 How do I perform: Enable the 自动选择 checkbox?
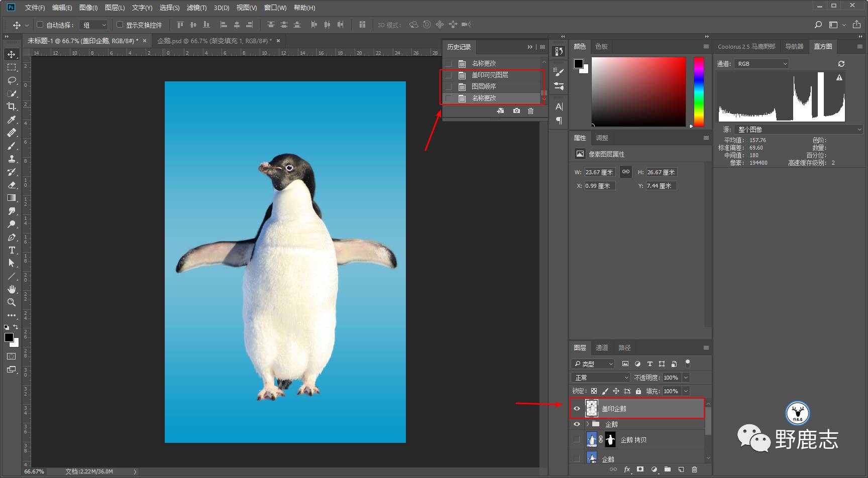coord(40,25)
